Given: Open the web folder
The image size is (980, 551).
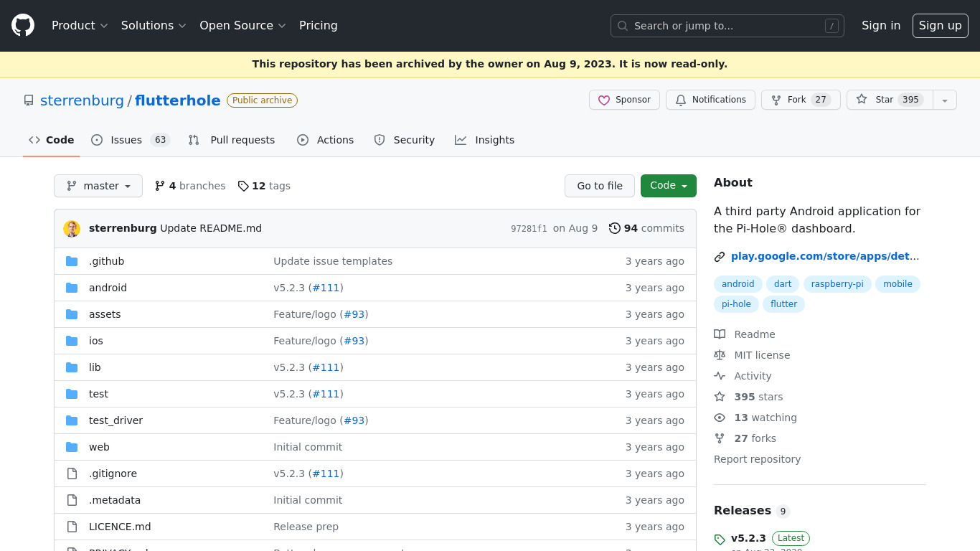Looking at the screenshot, I should pos(99,447).
